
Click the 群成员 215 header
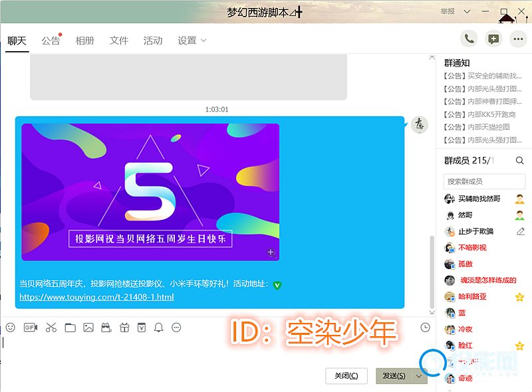[469, 160]
